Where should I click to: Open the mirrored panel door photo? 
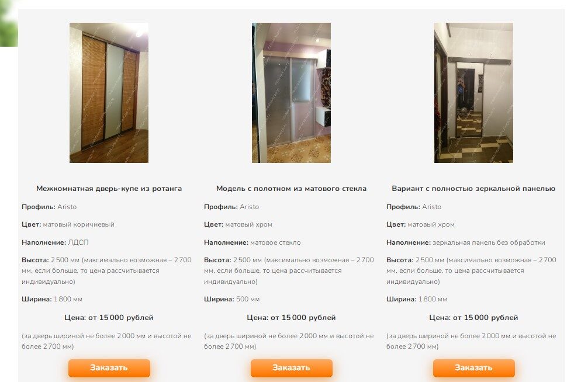[x=473, y=93]
